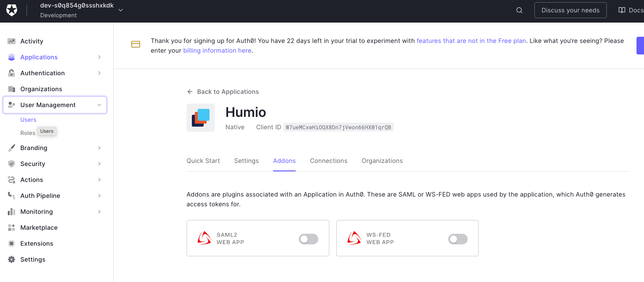The image size is (644, 282).
Task: Switch to the Connections tab
Action: coord(328,161)
